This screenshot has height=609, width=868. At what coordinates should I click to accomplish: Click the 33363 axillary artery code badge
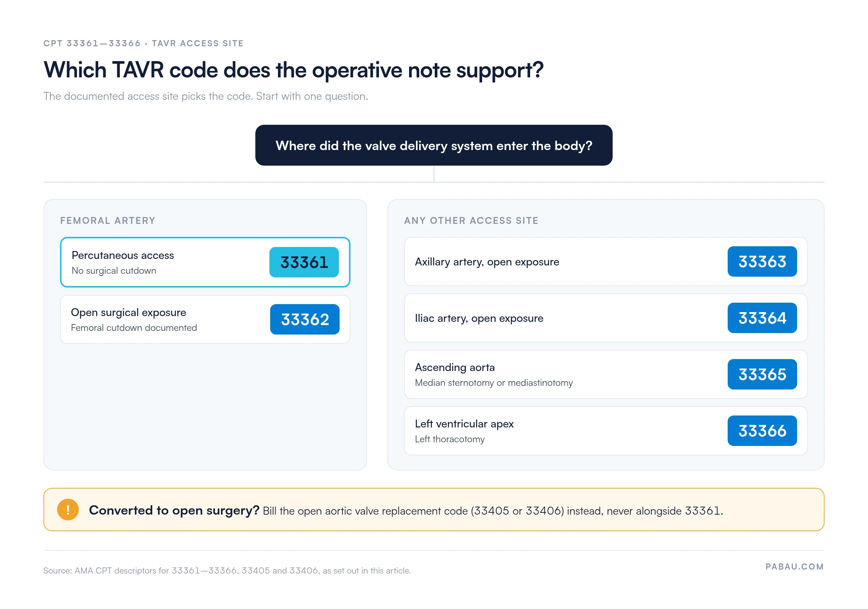point(762,261)
